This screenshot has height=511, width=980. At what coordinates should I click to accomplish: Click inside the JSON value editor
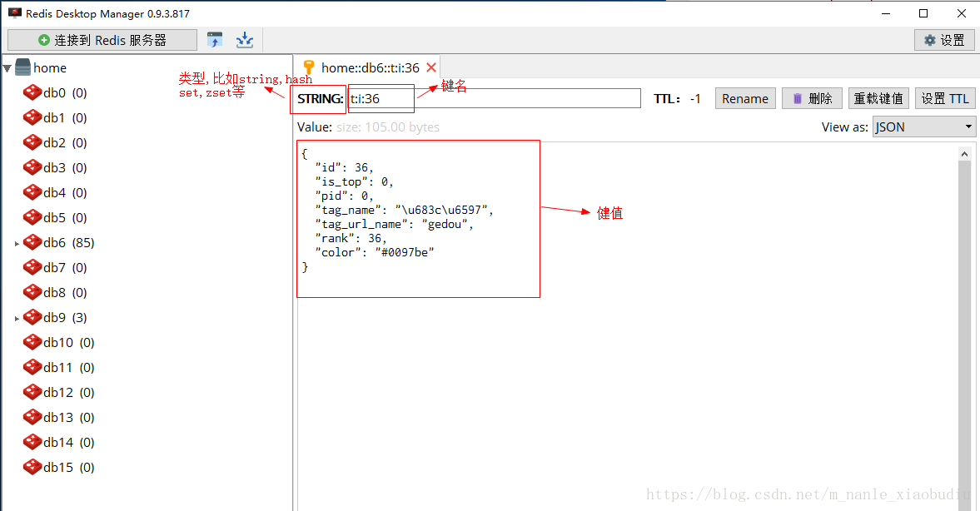628,326
